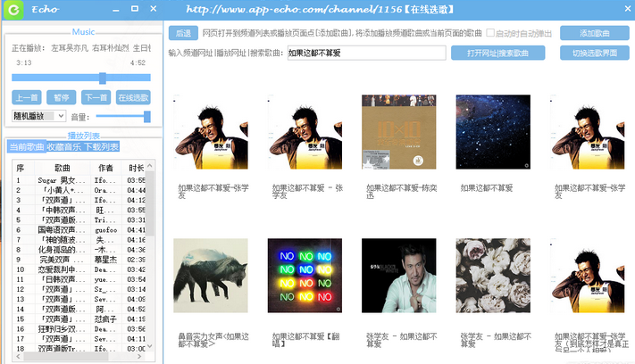Image resolution: width=635 pixels, height=364 pixels.
Task: Click 切换选歌界面 button
Action: 595,53
